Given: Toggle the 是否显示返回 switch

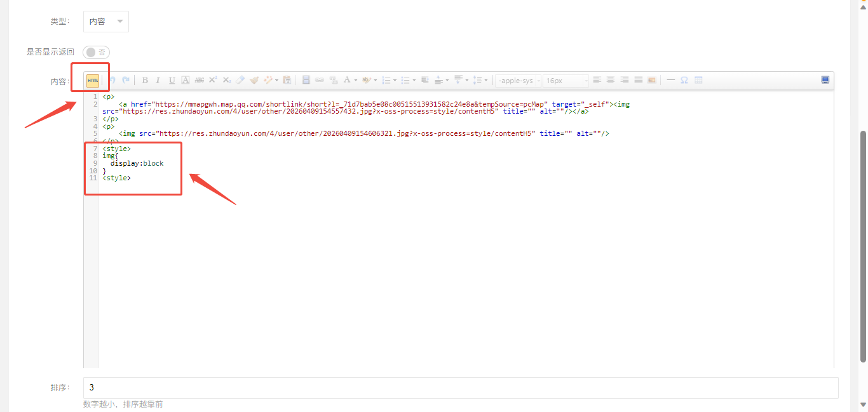Looking at the screenshot, I should coord(96,52).
